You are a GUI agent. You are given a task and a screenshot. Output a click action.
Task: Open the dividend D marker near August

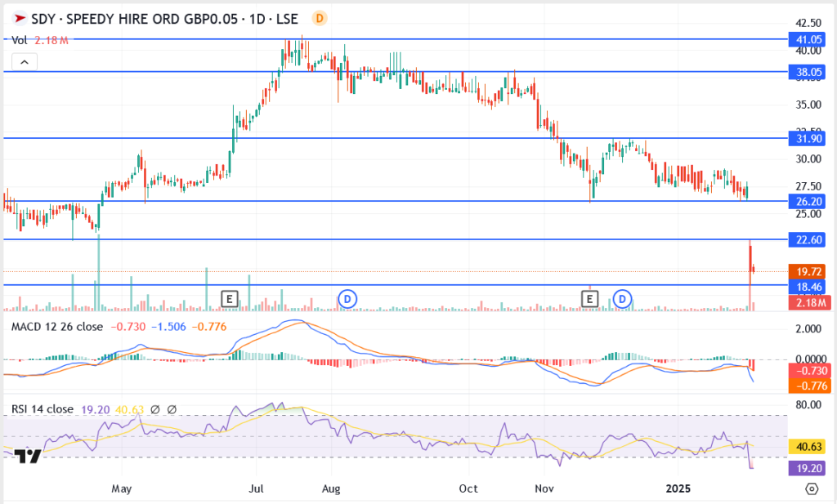(347, 299)
